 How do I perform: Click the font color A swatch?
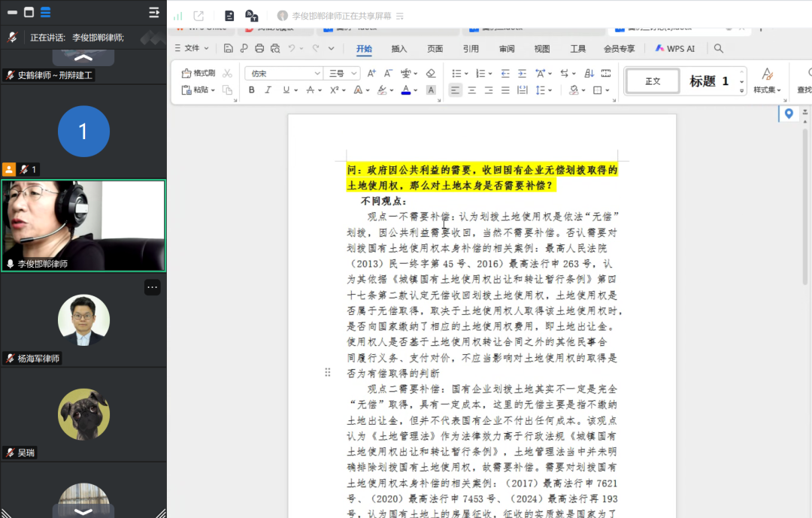(x=406, y=90)
